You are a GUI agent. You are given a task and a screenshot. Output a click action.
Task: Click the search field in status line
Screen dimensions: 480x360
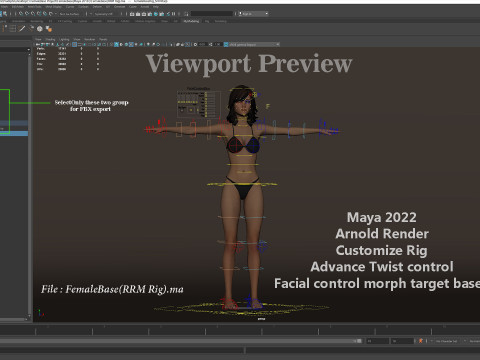pos(212,14)
